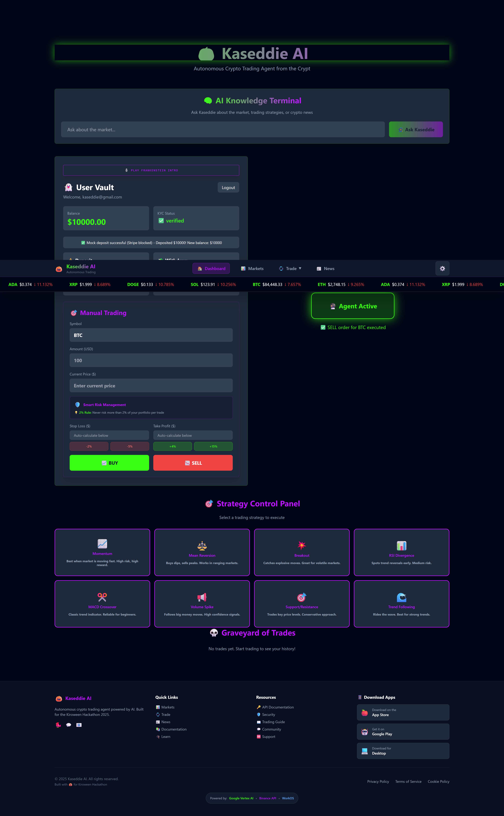
Task: Choose the Breakout explosion icon
Action: coord(302,546)
